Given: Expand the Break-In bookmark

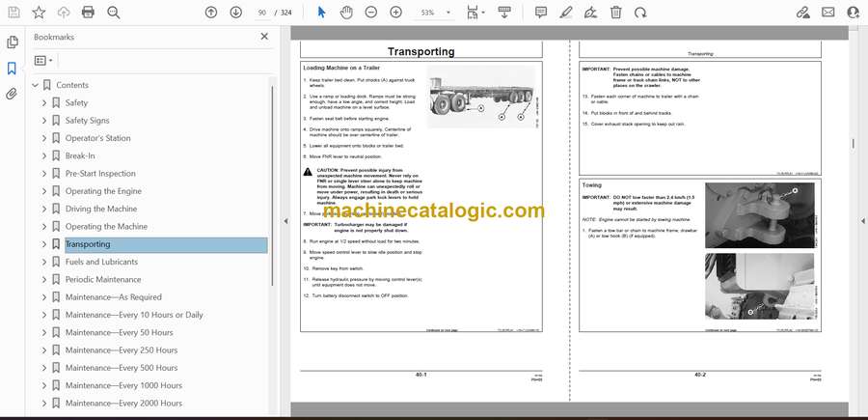Looking at the screenshot, I should pyautogui.click(x=44, y=155).
